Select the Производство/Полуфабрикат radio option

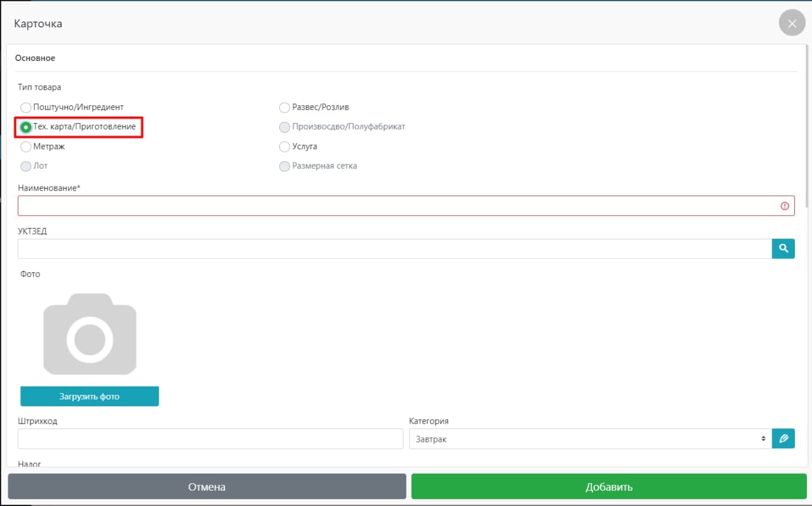285,127
